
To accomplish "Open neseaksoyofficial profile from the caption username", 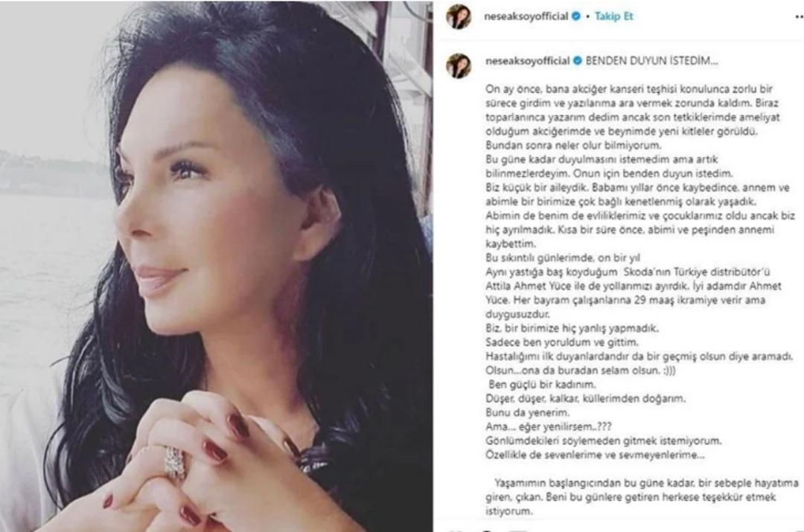I will click(528, 61).
